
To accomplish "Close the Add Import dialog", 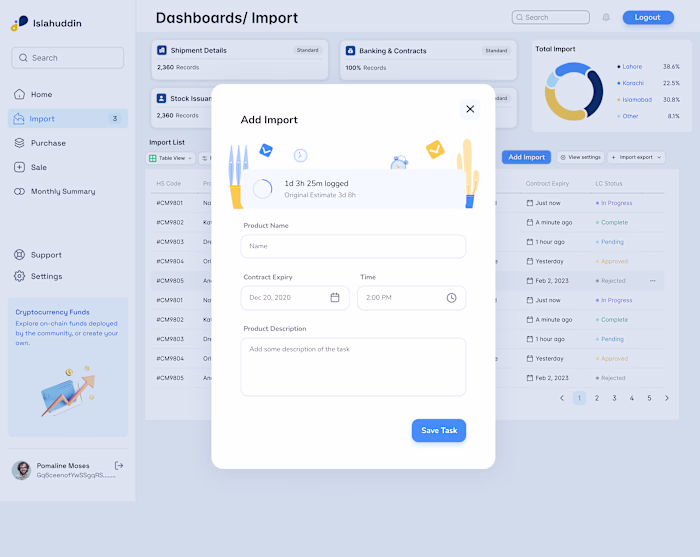I will point(470,109).
